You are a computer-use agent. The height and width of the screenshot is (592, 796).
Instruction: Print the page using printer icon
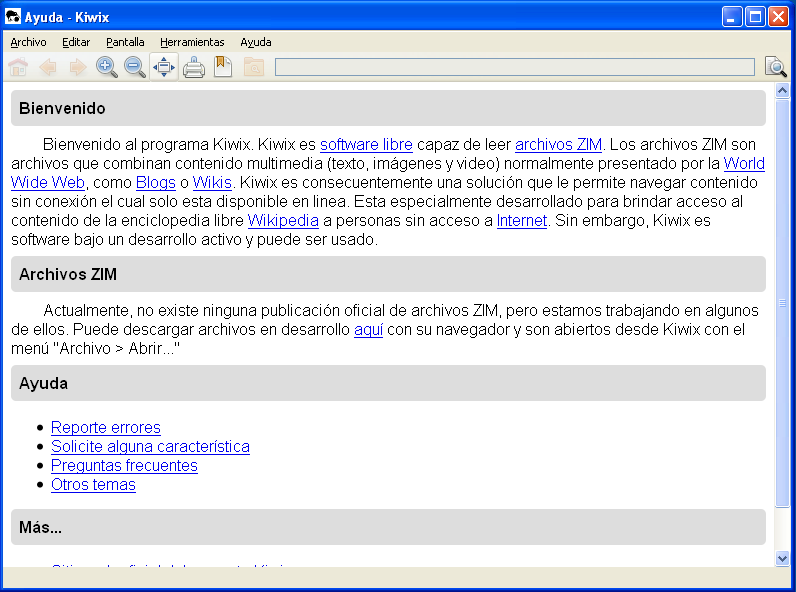point(194,67)
